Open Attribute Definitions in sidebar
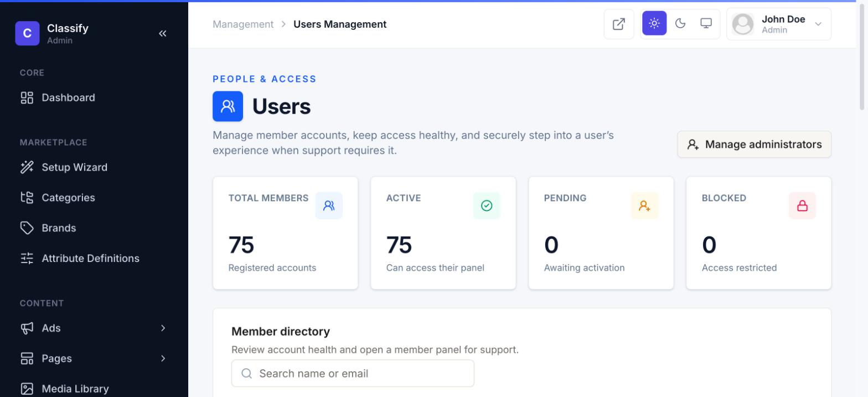 [x=94, y=259]
